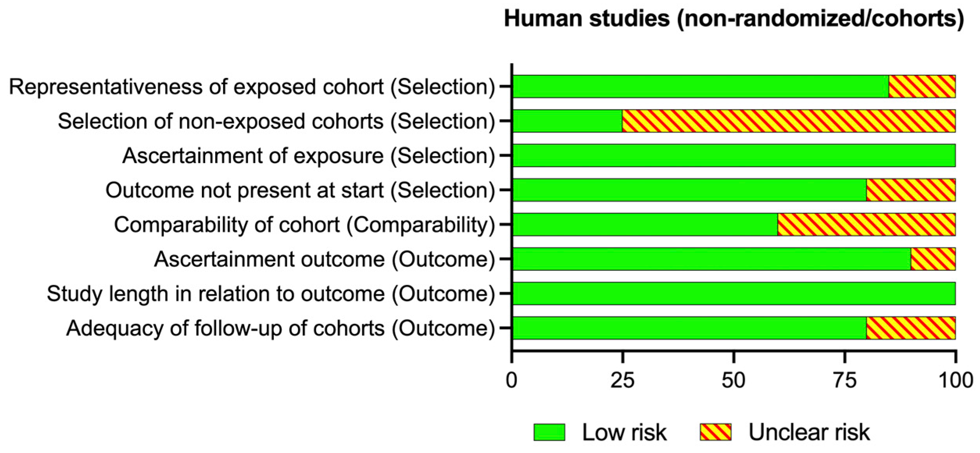980x453 pixels.
Task: Click the striped segment of the Ascertainment outcome bar
Action: 933,259
